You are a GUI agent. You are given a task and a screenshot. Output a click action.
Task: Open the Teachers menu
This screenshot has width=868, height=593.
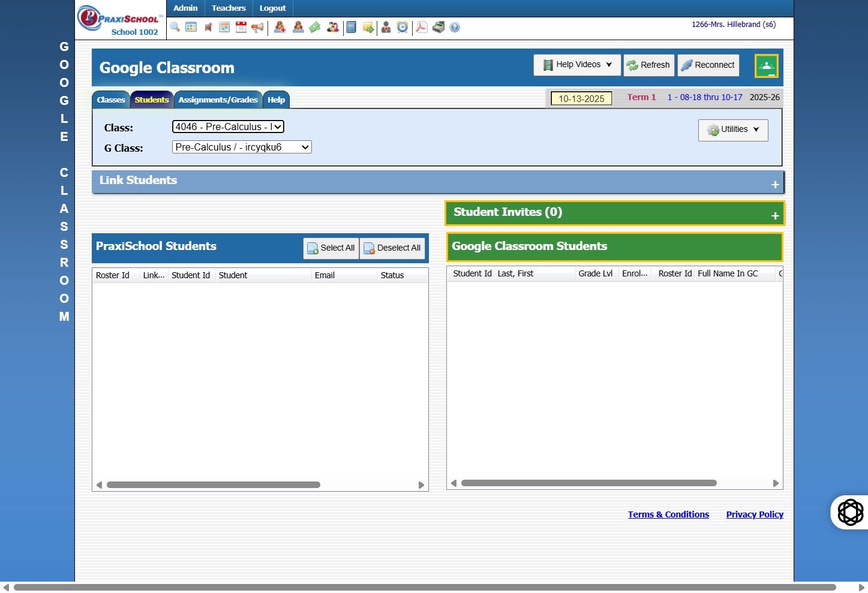click(x=229, y=8)
